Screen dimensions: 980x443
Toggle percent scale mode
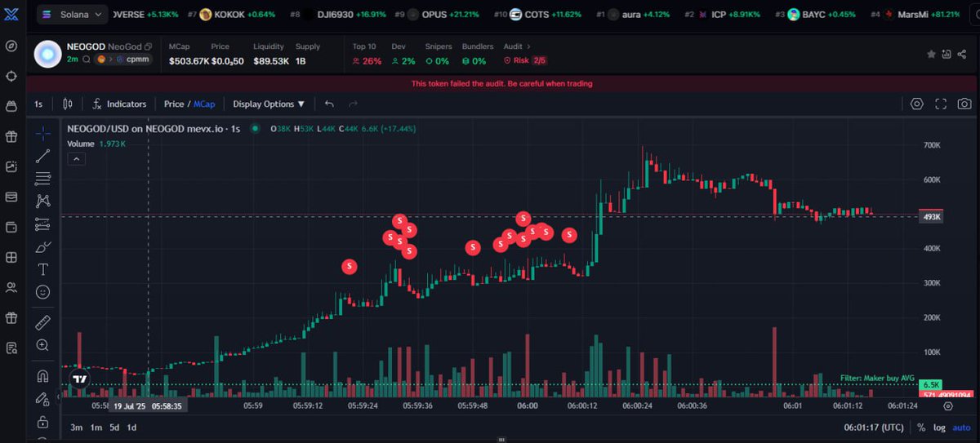tap(921, 427)
